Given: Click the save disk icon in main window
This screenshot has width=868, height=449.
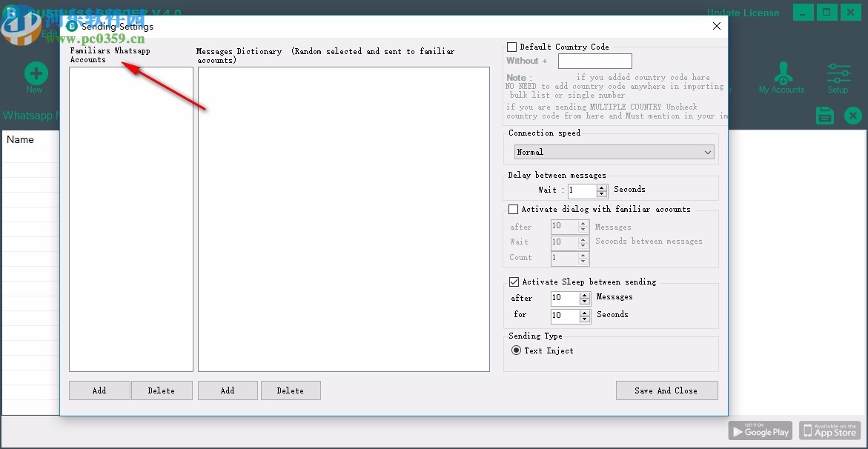Looking at the screenshot, I should tap(825, 116).
